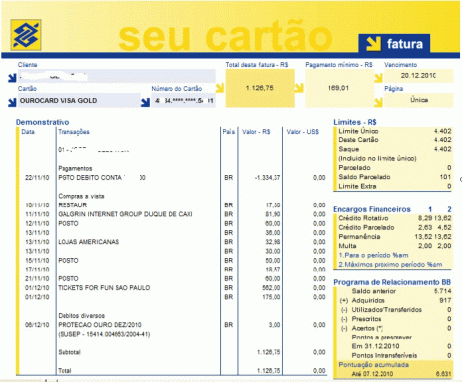
Task: Click yellow arrow left of total 1.126,75
Action: (220, 88)
